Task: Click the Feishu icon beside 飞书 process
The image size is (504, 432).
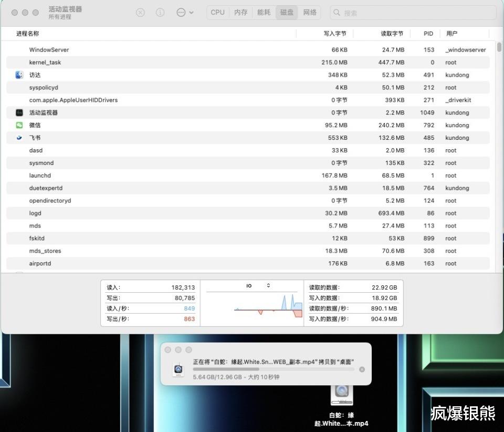Action: click(x=19, y=138)
